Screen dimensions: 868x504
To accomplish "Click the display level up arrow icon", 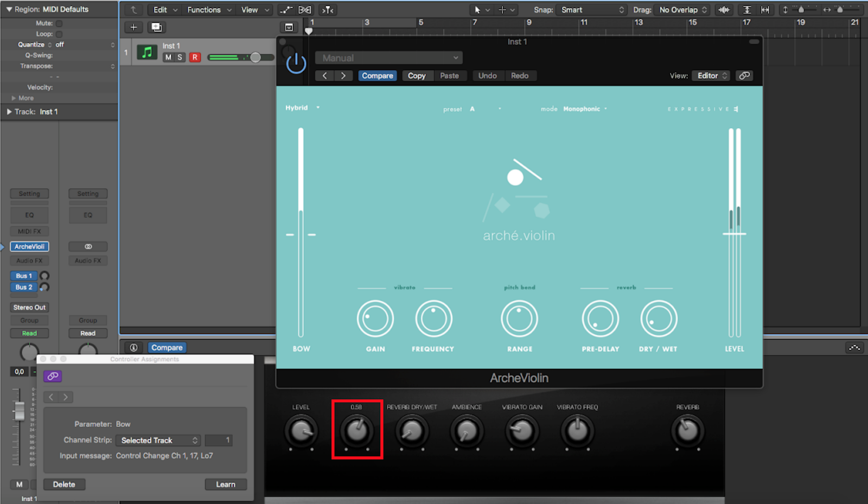I will pos(133,10).
